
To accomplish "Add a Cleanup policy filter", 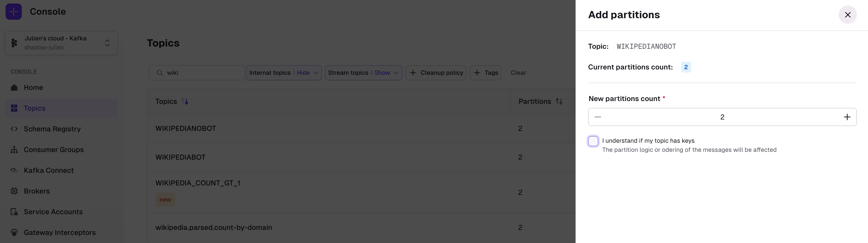I will (436, 73).
